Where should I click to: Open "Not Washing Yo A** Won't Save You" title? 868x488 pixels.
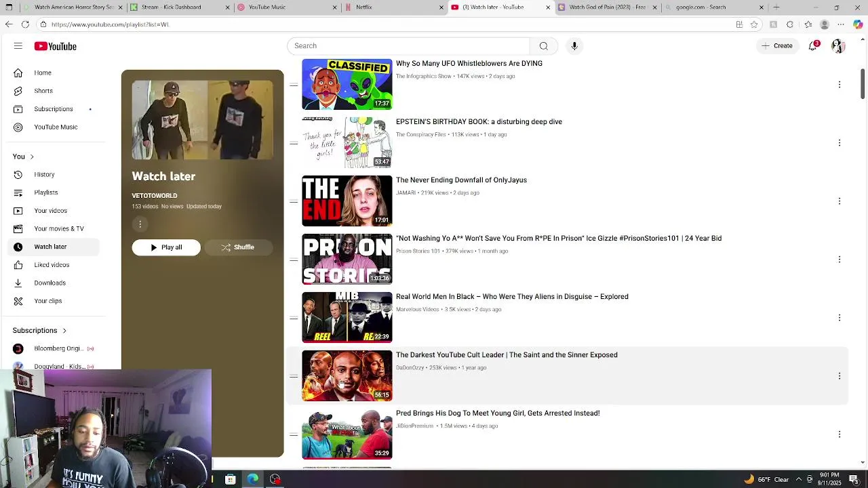(559, 239)
